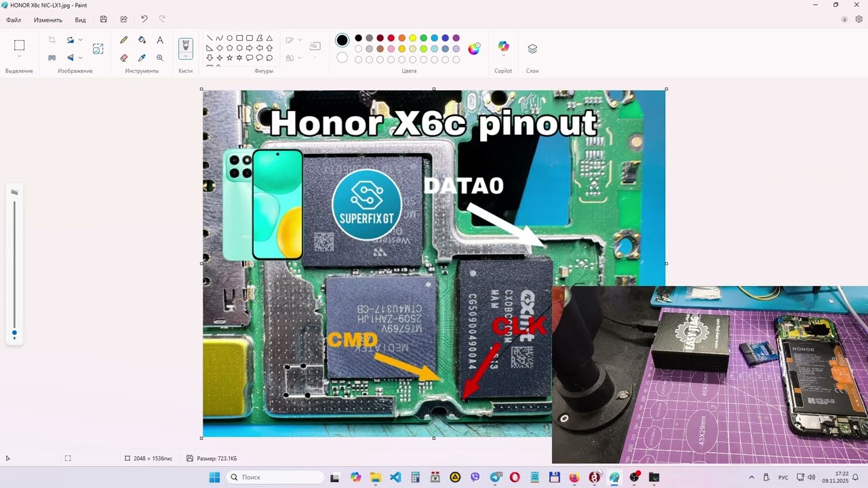Switch input language РУС
The image size is (868, 488).
click(783, 477)
